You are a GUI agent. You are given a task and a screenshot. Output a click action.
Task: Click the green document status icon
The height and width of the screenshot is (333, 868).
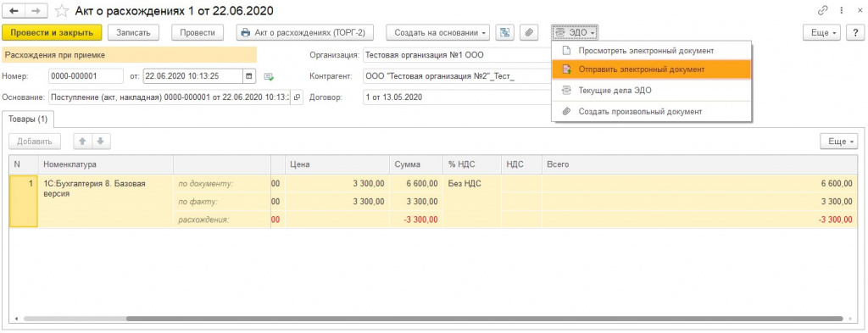coord(269,76)
